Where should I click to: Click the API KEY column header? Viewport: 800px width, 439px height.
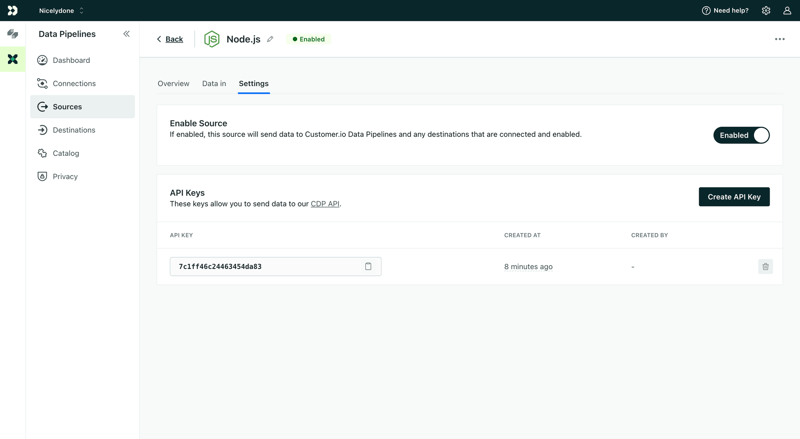(x=181, y=235)
